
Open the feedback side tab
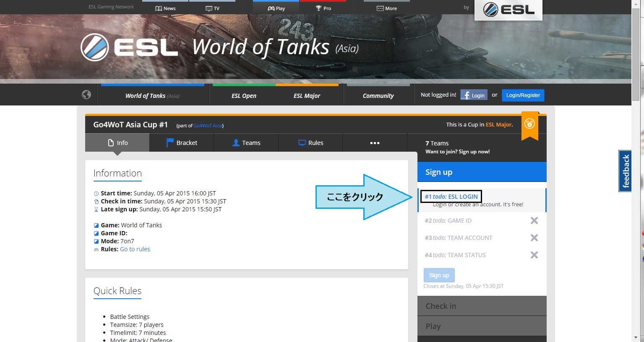pos(625,171)
